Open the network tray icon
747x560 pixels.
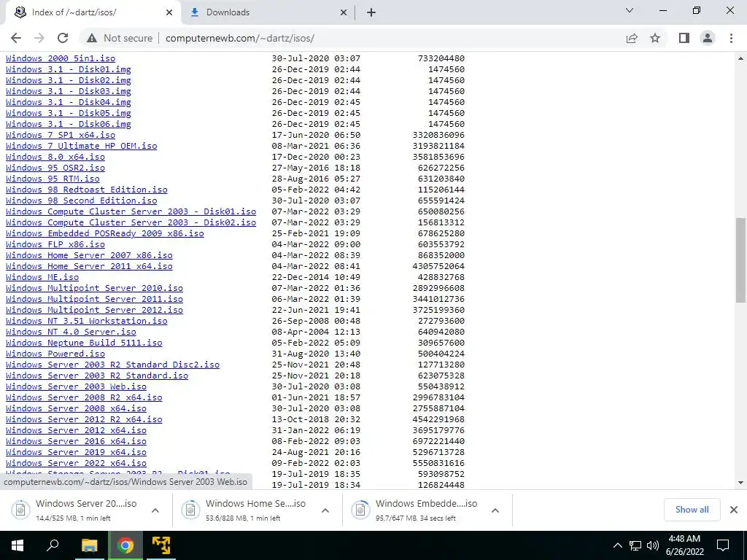(x=635, y=545)
